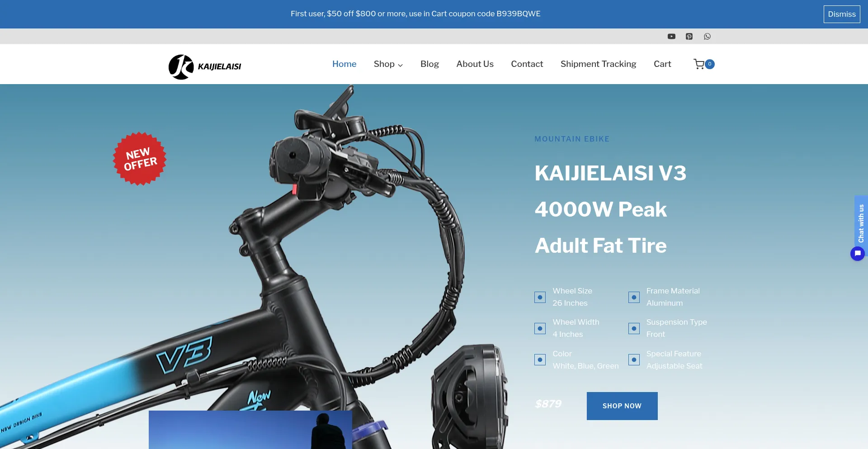Click the Mountain Ebike category label
Viewport: 868px width, 449px height.
pos(572,139)
